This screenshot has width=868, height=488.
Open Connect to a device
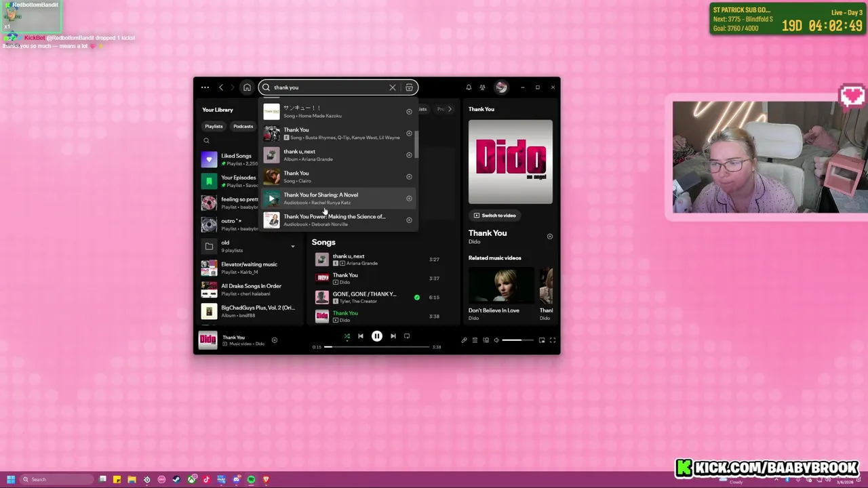[486, 340]
